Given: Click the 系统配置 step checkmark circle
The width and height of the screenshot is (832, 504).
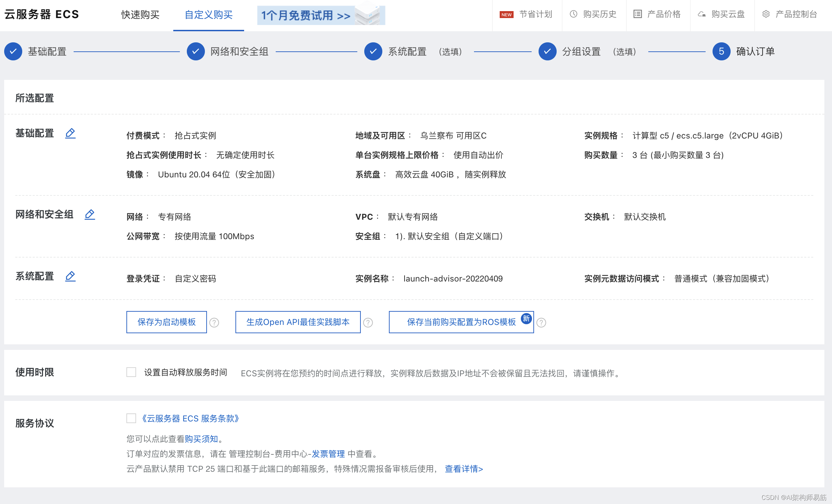Looking at the screenshot, I should 373,51.
